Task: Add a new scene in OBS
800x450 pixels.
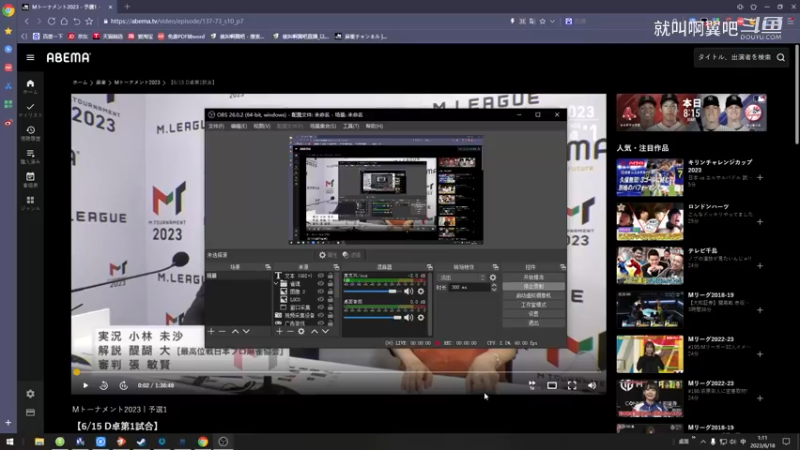Action: click(211, 331)
